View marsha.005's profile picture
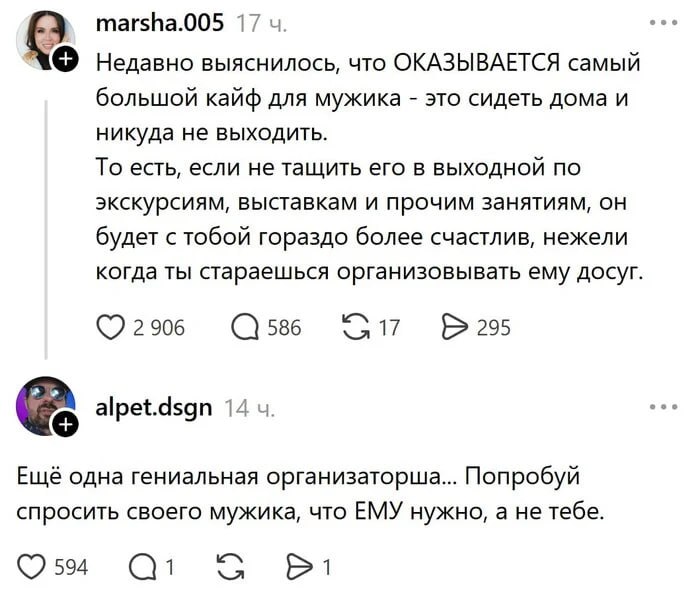This screenshot has height=602, width=700. click(42, 40)
